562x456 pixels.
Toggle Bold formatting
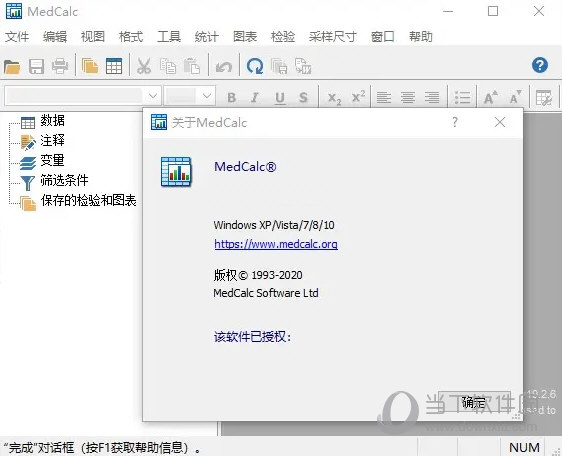point(232,97)
